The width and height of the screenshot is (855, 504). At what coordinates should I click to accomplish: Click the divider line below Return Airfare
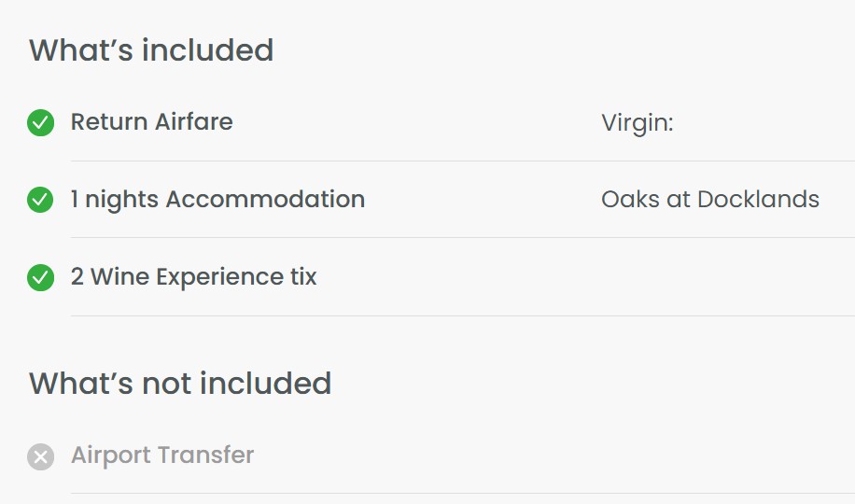(463, 161)
